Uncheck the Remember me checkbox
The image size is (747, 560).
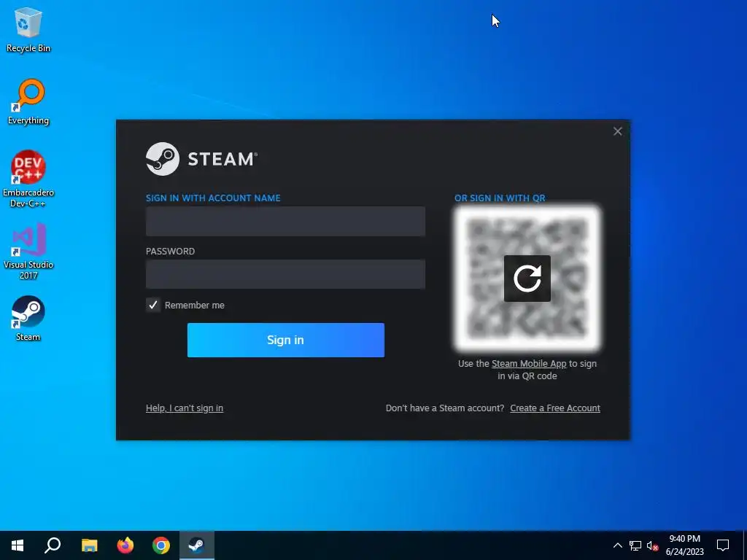coord(153,306)
